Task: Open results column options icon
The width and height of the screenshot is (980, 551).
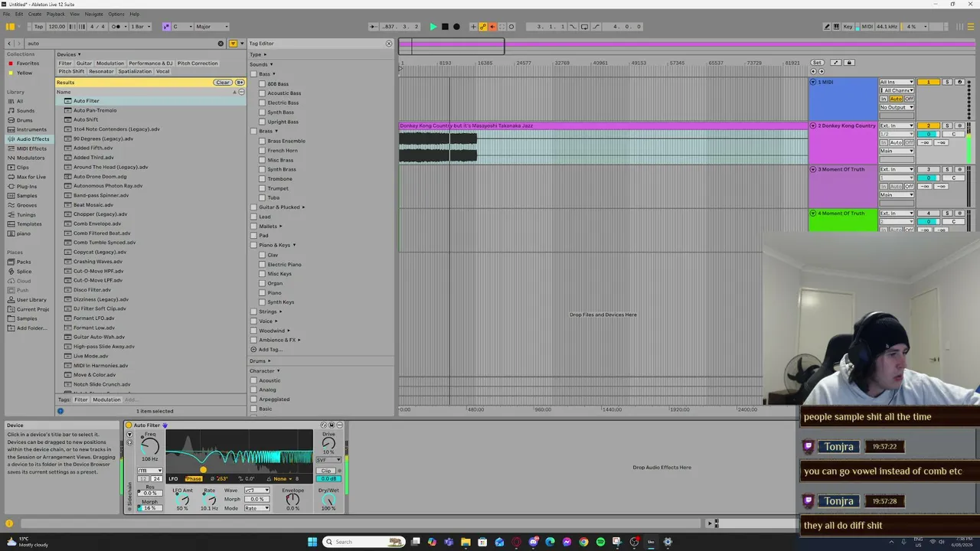Action: click(x=241, y=92)
